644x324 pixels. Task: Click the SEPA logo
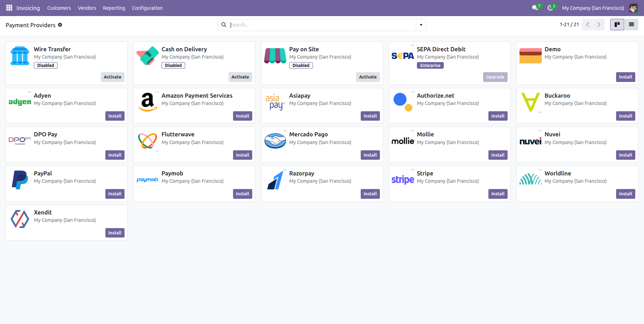coord(403,56)
